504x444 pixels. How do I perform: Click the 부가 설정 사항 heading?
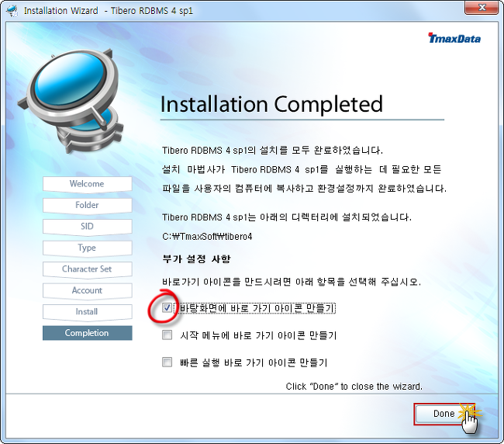[x=196, y=259]
